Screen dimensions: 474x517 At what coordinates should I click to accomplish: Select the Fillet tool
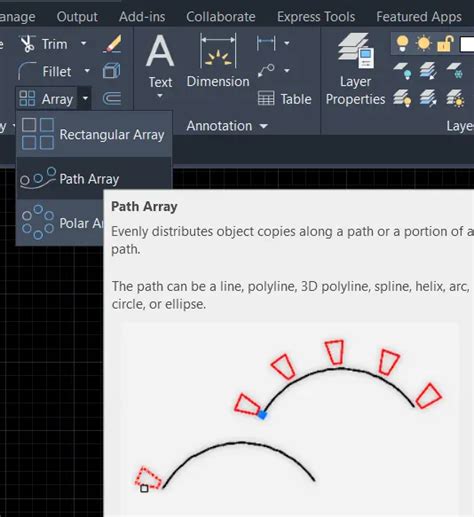(x=45, y=71)
